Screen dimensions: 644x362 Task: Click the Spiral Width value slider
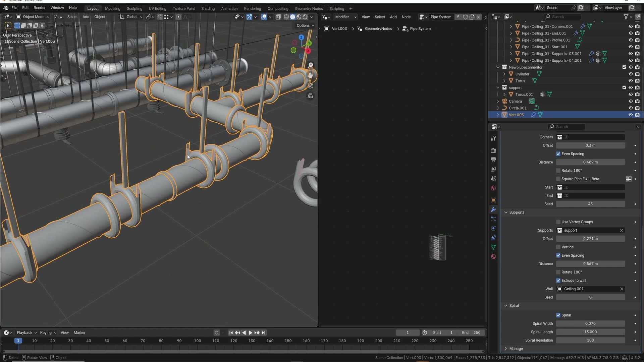coord(590,323)
